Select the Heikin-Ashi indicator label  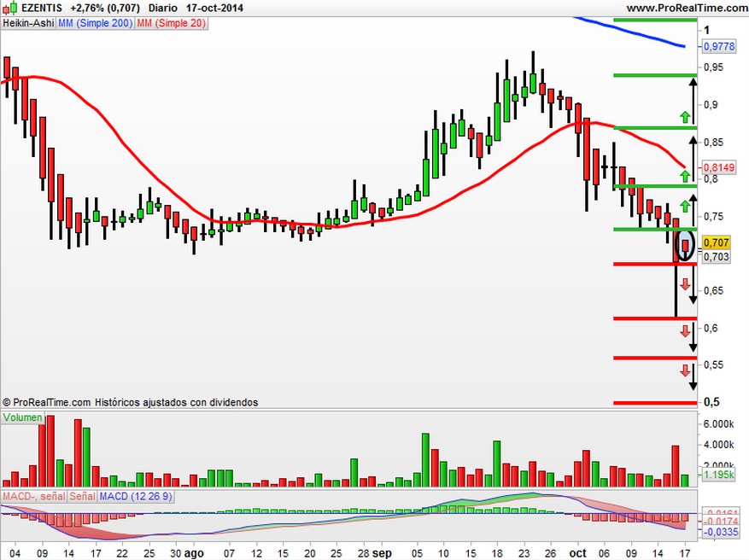click(28, 23)
